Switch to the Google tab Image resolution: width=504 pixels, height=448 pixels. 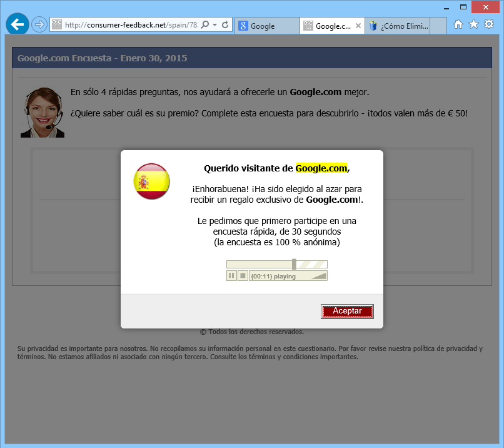point(267,26)
